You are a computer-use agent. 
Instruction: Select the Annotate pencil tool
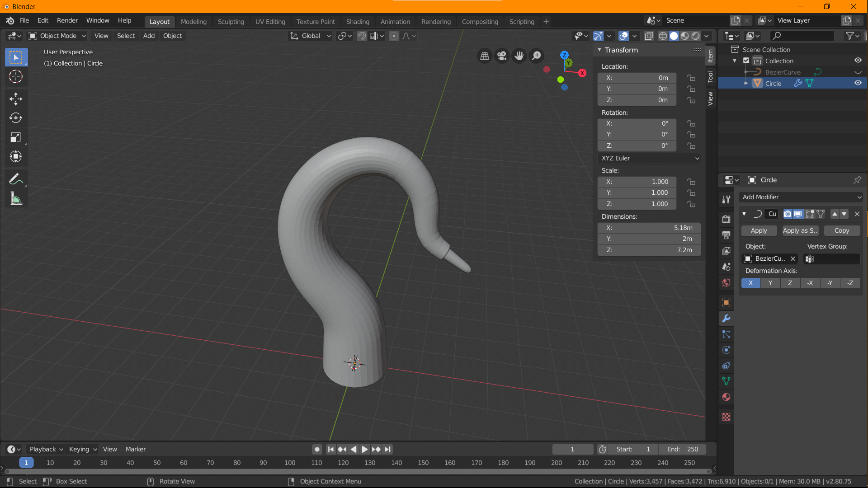pyautogui.click(x=16, y=179)
